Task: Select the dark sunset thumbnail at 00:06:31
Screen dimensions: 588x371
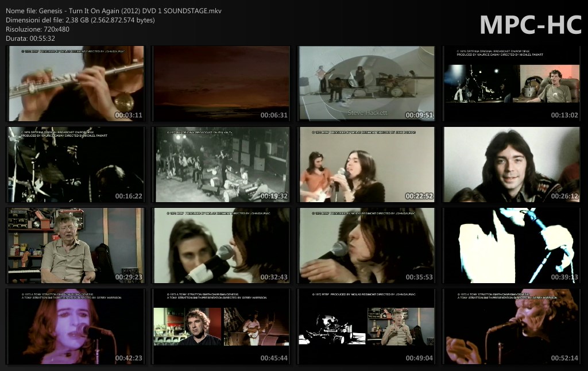Action: click(x=221, y=84)
